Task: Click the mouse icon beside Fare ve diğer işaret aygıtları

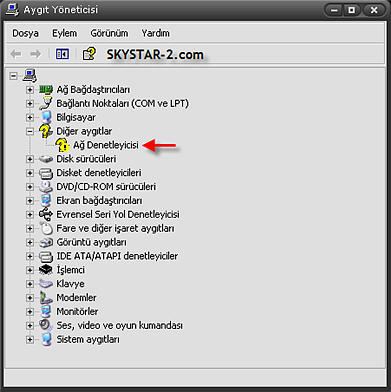Action: point(46,228)
